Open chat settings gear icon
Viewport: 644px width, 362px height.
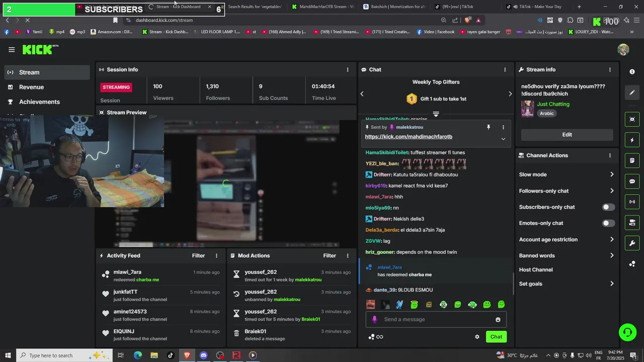point(477,337)
